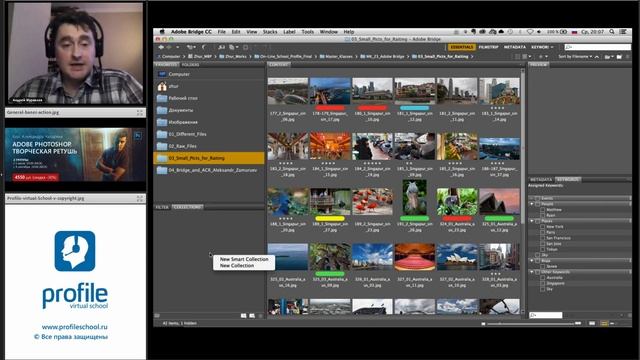This screenshot has height=360, width=640.
Task: Open the filter by rating star dropdown
Action: [x=543, y=56]
